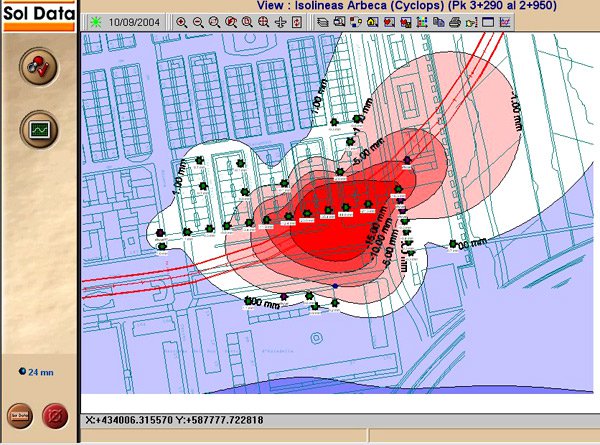Click the zoom out magnifier icon

click(x=198, y=22)
